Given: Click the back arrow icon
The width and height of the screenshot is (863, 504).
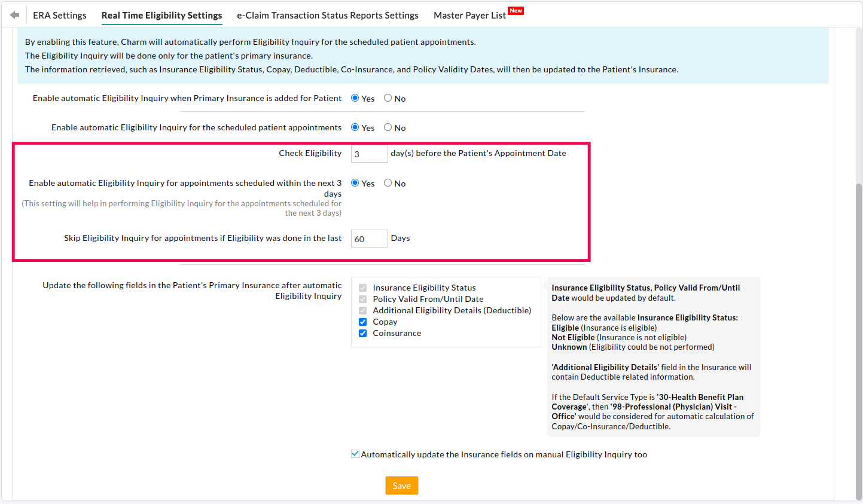Looking at the screenshot, I should (x=14, y=14).
